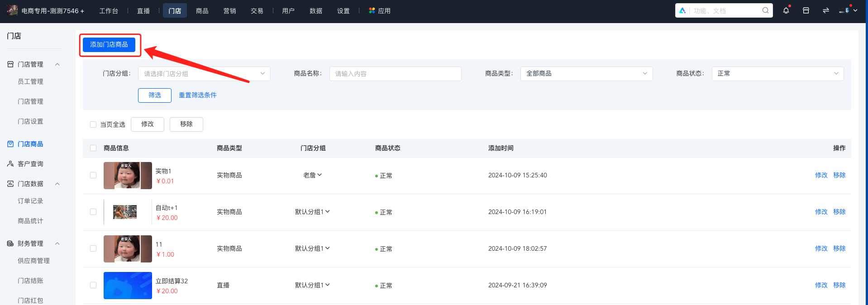868x305 pixels.
Task: Toggle the table header select-all checkbox
Action: [93, 148]
